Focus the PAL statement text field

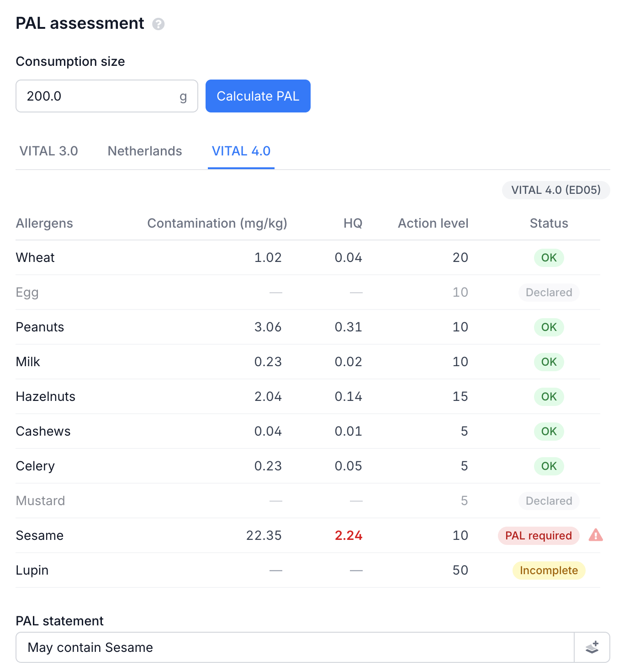pos(295,647)
